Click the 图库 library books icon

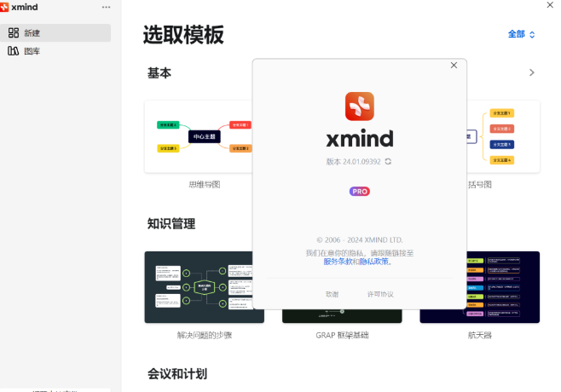[x=14, y=51]
